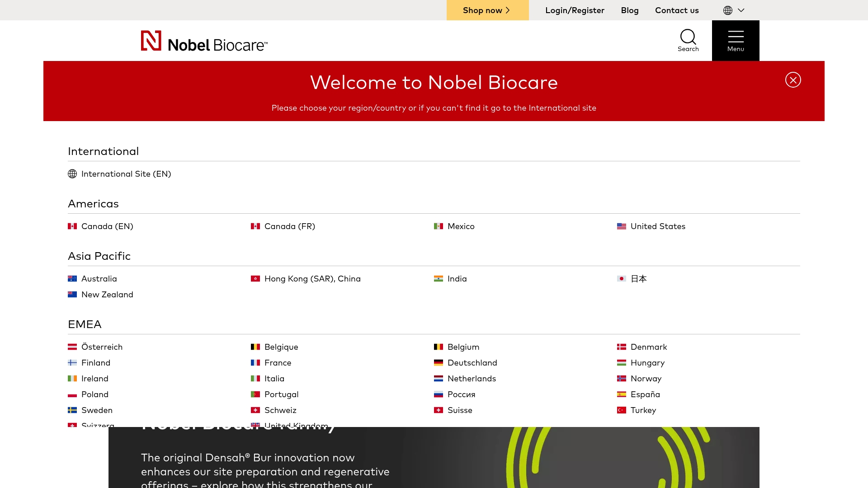
Task: Click the Nobel Biocare logo
Action: 204,41
